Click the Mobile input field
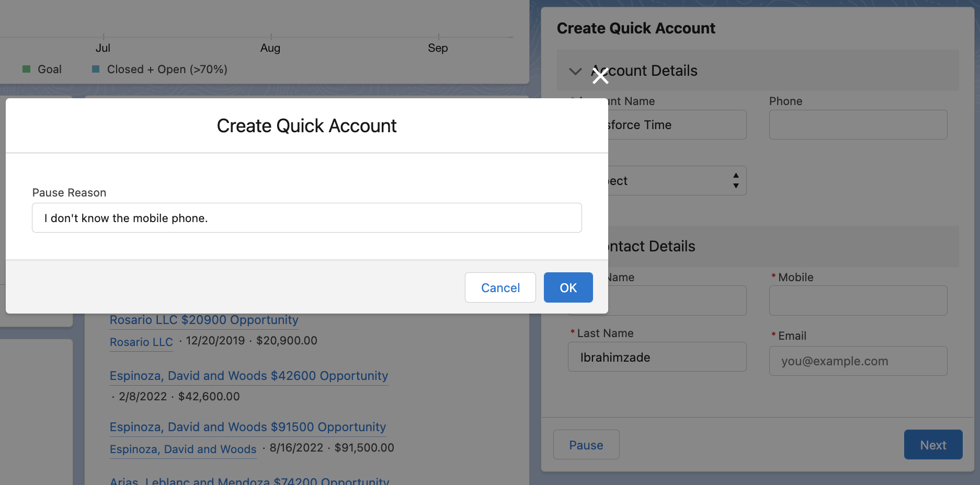This screenshot has height=485, width=980. 857,300
